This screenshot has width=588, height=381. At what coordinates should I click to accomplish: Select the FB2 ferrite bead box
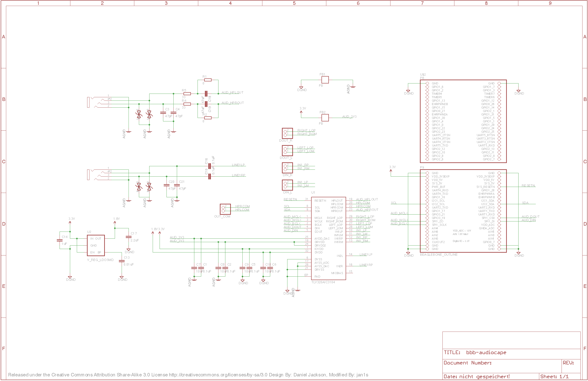click(x=325, y=117)
